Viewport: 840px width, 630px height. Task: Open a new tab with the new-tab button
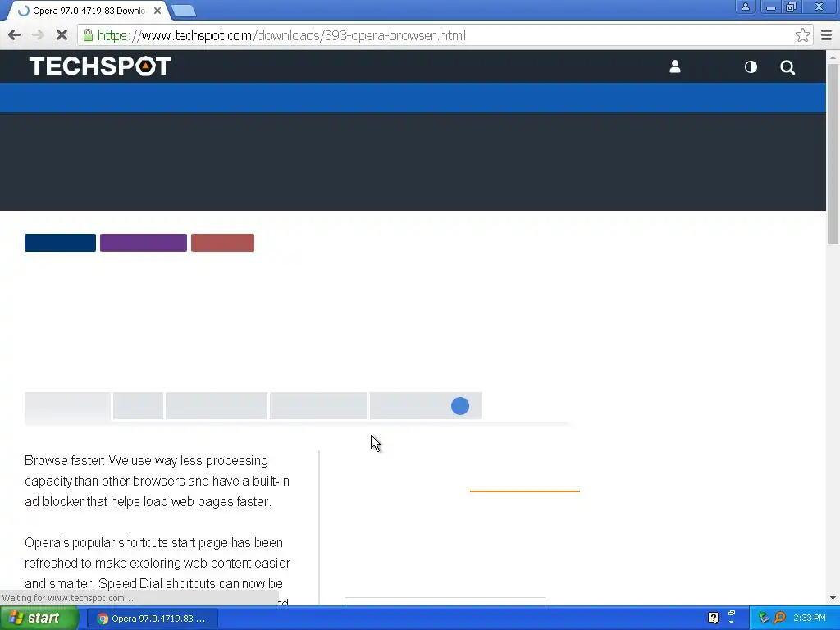[184, 11]
